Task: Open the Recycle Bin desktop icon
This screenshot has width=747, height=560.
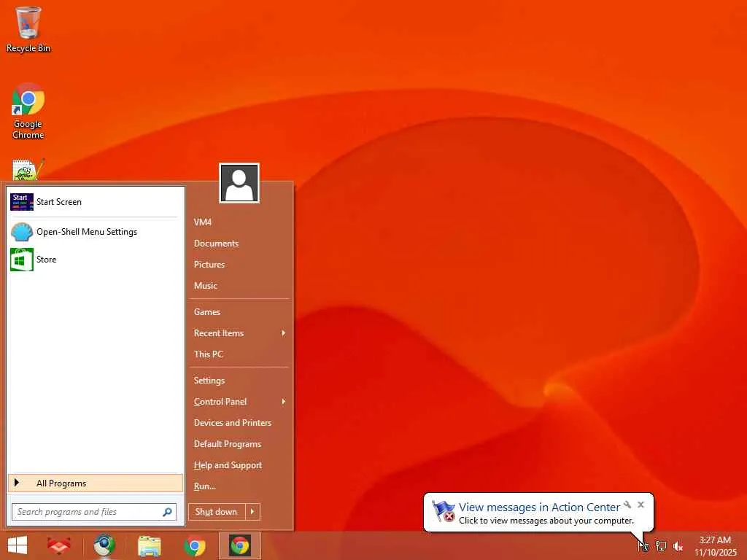Action: click(28, 29)
